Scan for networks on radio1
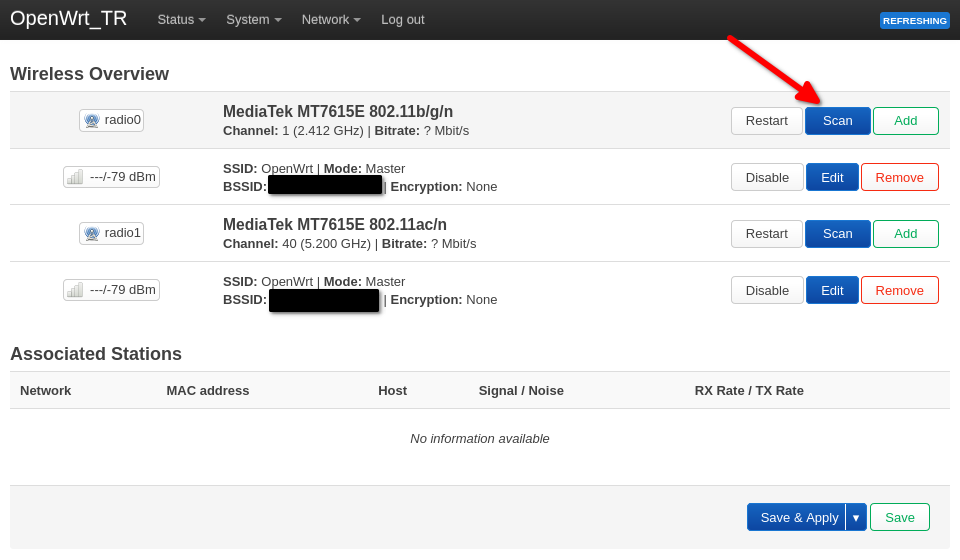 838,234
